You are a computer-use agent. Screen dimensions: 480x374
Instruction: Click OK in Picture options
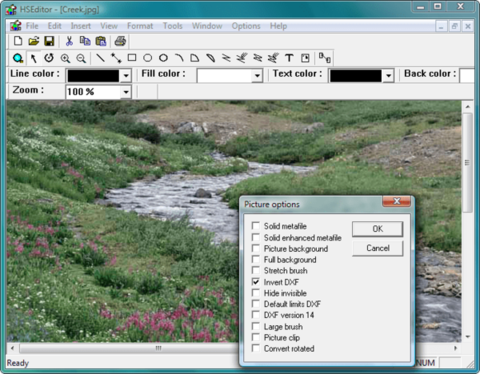(378, 229)
